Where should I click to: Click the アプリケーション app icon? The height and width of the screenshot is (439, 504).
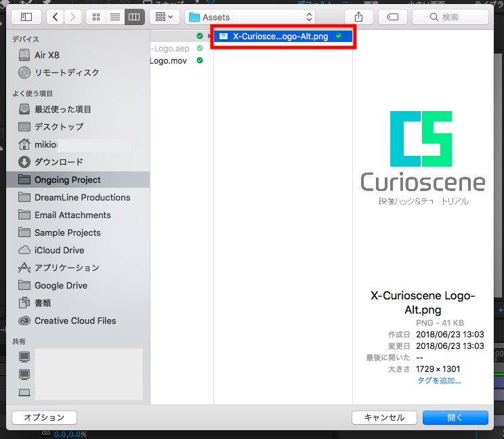24,268
